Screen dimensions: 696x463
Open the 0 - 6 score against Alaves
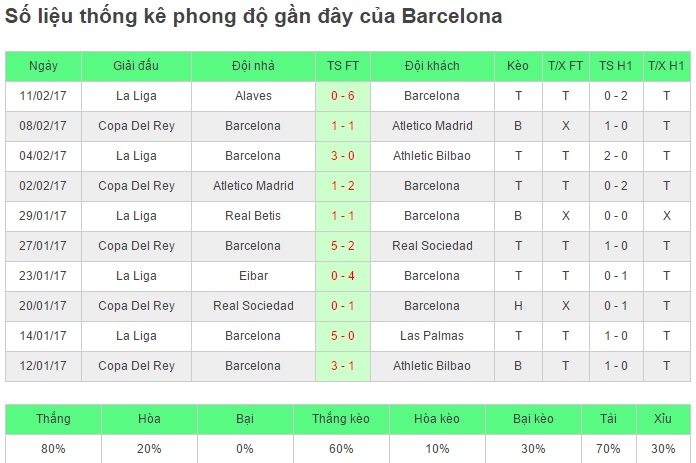(x=343, y=96)
